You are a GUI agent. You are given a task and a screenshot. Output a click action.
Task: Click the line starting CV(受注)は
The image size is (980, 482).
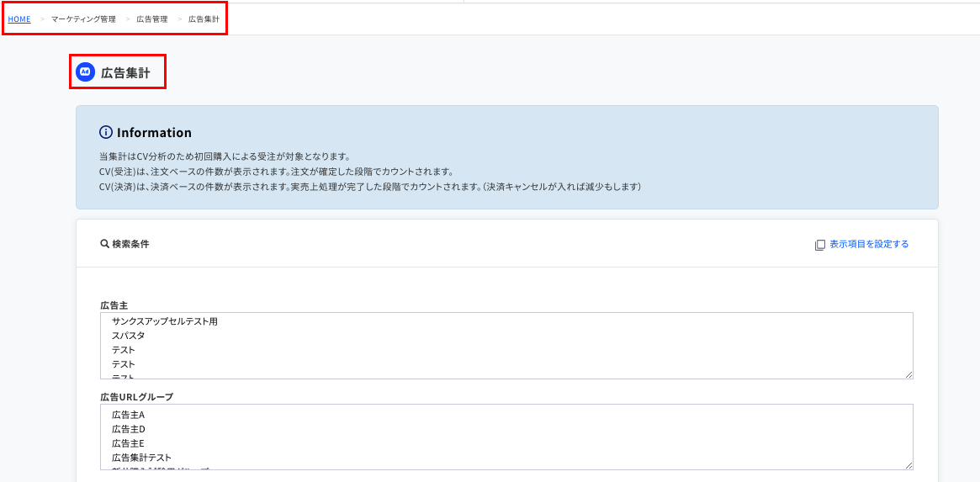click(276, 172)
